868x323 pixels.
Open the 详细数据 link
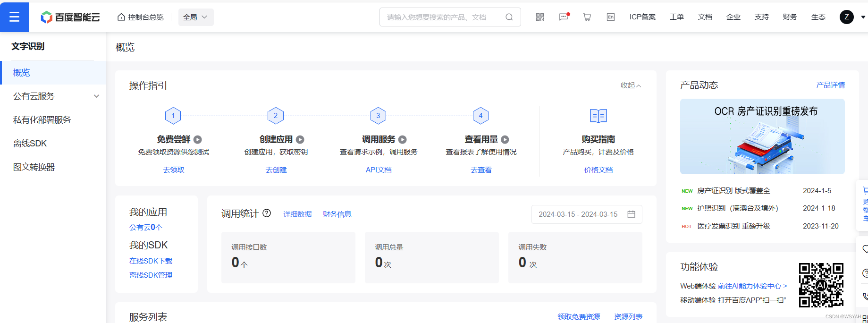(x=297, y=214)
